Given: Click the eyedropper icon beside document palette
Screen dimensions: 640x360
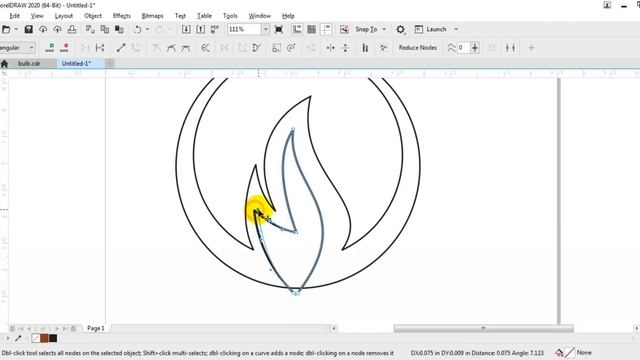Looking at the screenshot, I should tap(18, 338).
